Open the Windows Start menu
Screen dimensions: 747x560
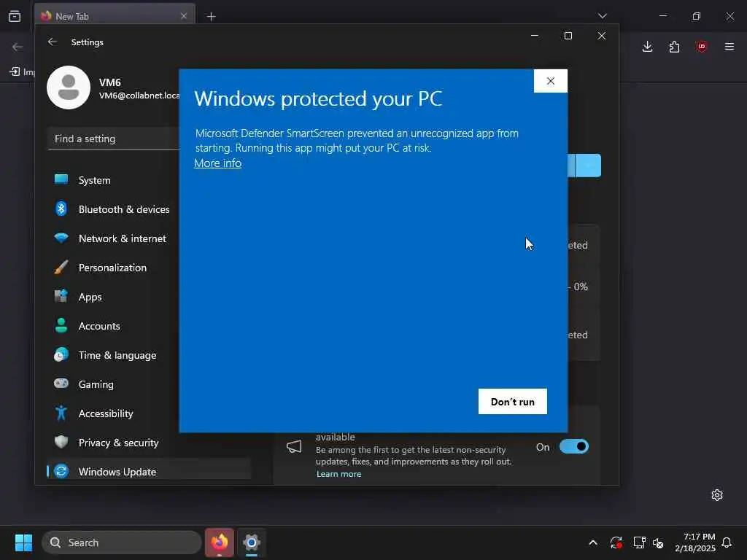point(23,542)
